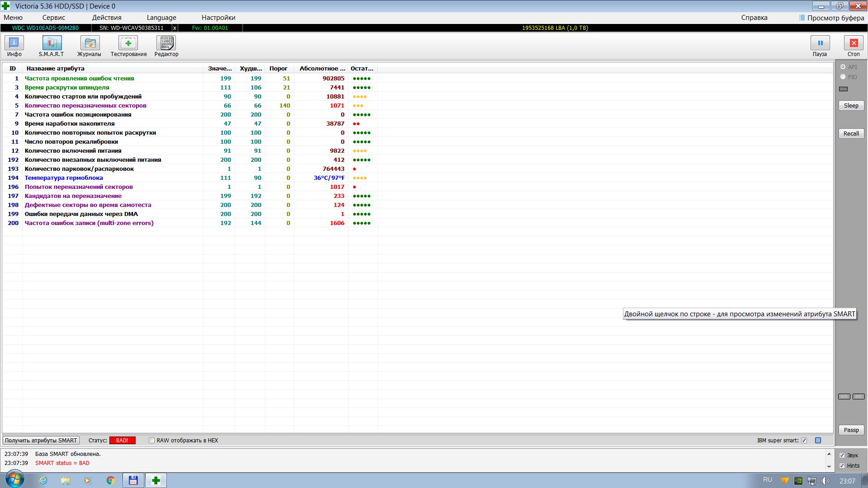
Task: Toggle the Звук sound checkbox
Action: click(842, 455)
